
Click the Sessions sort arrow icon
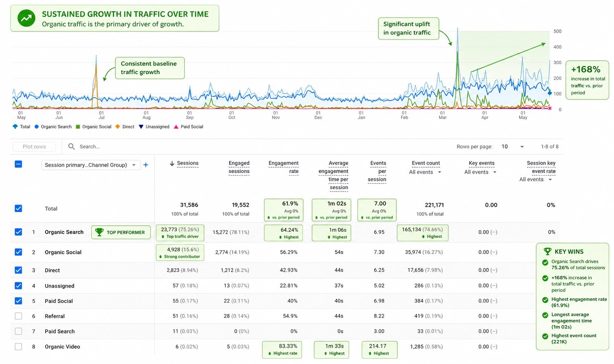(172, 164)
